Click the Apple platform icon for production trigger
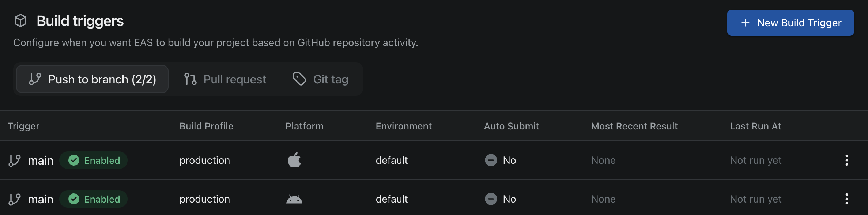The image size is (868, 215). click(294, 160)
